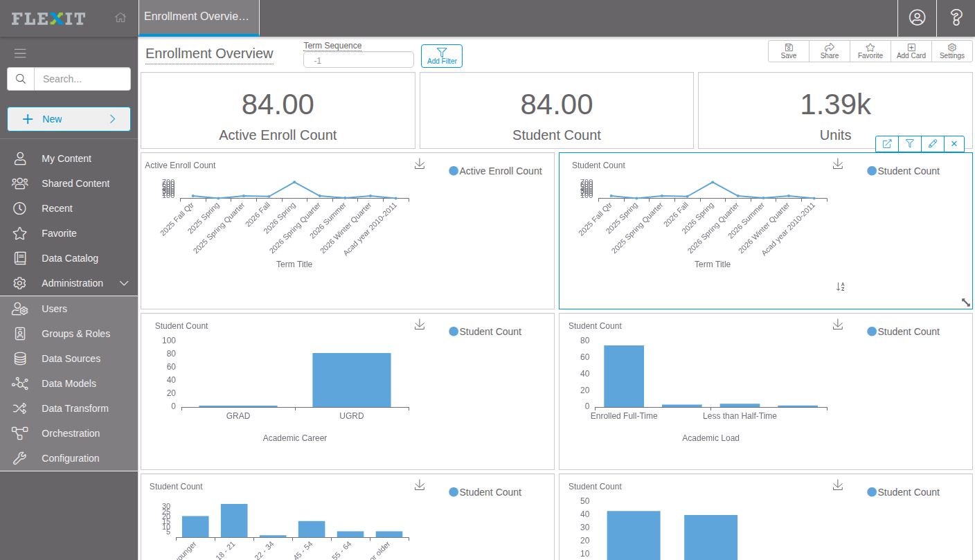This screenshot has width=975, height=560.
Task: Remove the selected card with the X icon
Action: pos(954,144)
